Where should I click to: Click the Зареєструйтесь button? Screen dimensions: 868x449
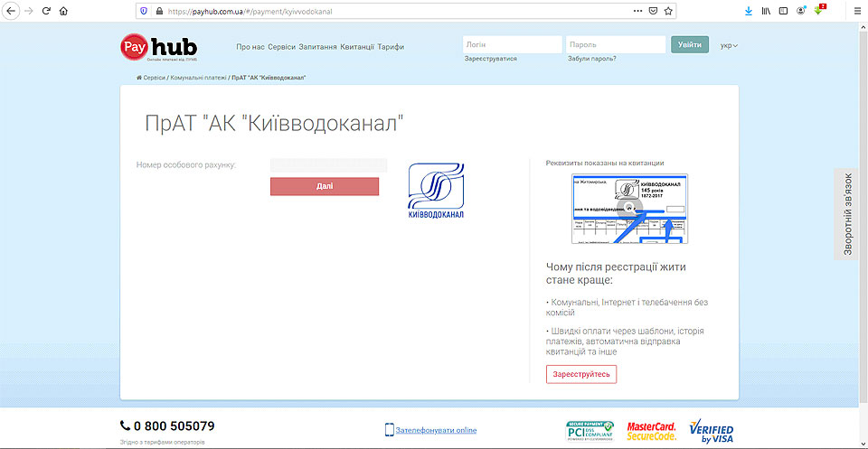[581, 374]
